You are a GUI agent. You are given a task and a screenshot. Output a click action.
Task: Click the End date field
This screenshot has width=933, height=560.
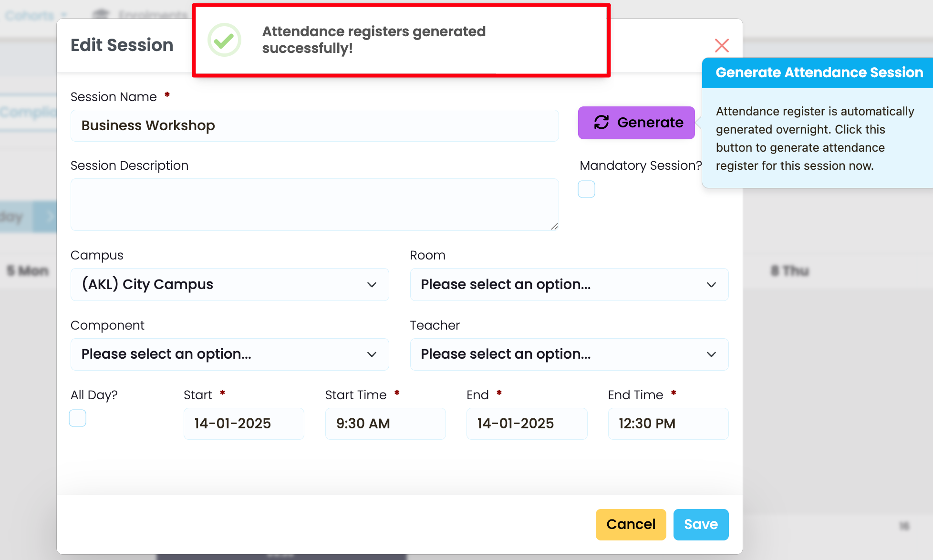[x=527, y=424]
